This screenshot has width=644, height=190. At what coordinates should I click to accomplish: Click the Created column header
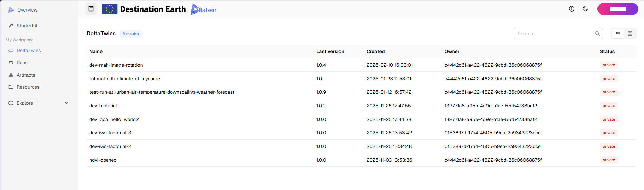(375, 51)
